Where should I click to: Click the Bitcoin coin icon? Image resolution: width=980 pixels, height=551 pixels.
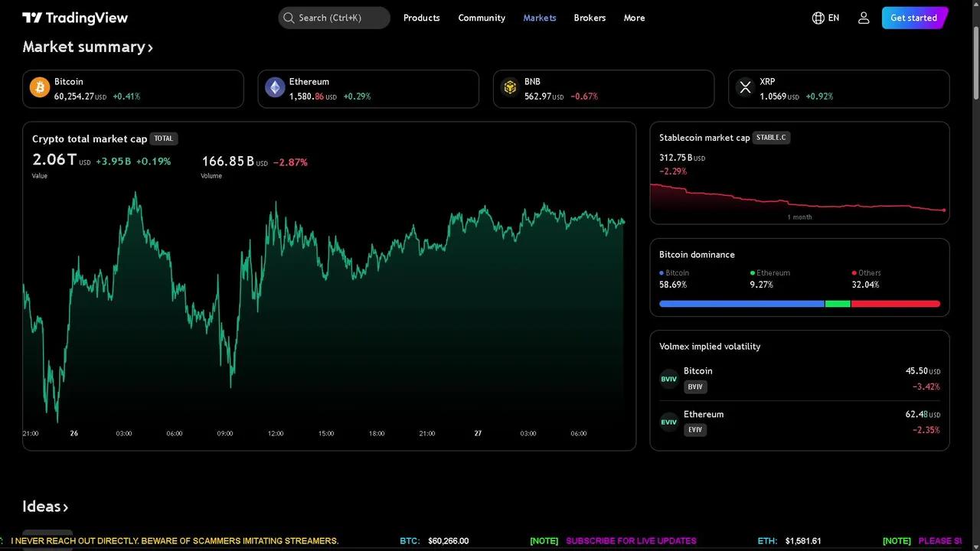[x=40, y=88]
